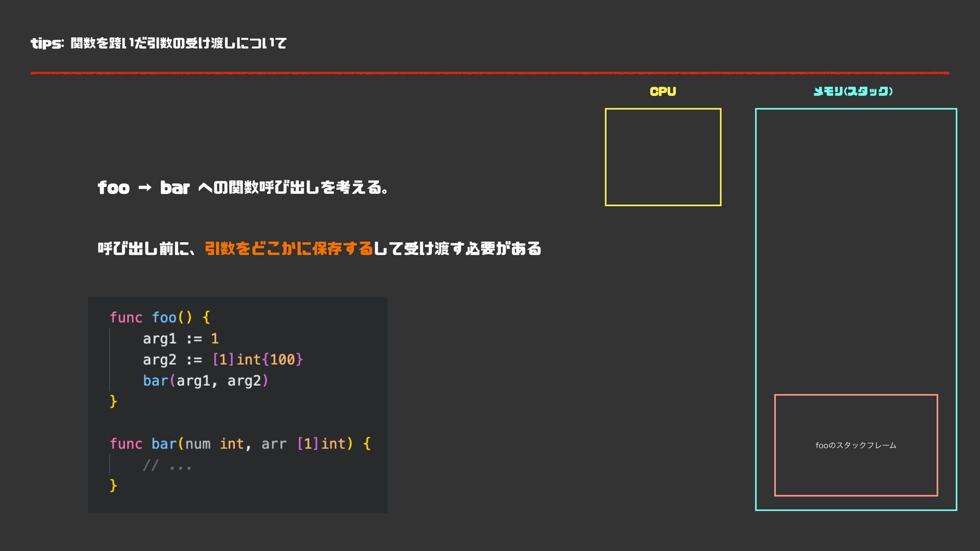Click the 'arg1 := 1' code line

(x=181, y=339)
